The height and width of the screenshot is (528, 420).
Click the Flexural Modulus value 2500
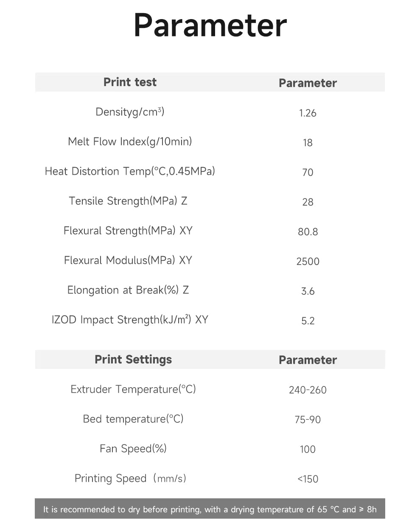click(308, 262)
